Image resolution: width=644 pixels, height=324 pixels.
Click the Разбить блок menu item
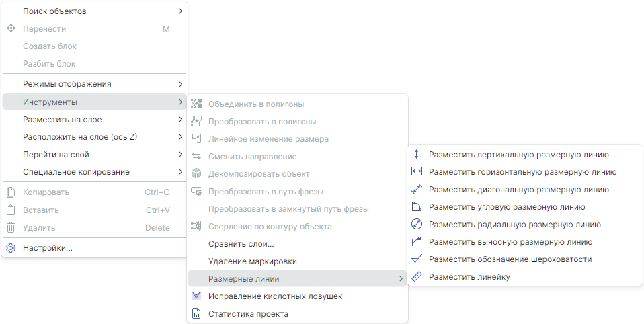[x=95, y=64]
